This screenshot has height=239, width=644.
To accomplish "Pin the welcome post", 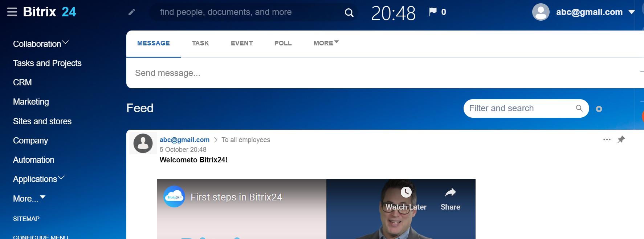I will pos(621,139).
